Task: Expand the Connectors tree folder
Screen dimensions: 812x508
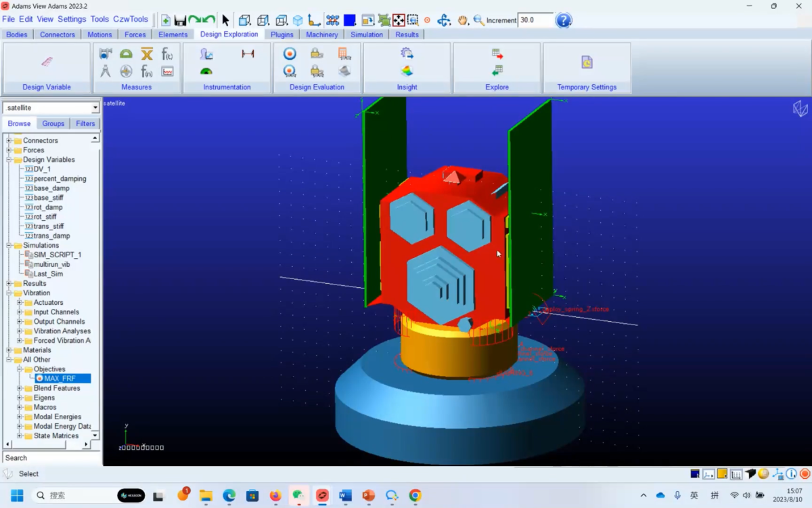Action: tap(9, 141)
